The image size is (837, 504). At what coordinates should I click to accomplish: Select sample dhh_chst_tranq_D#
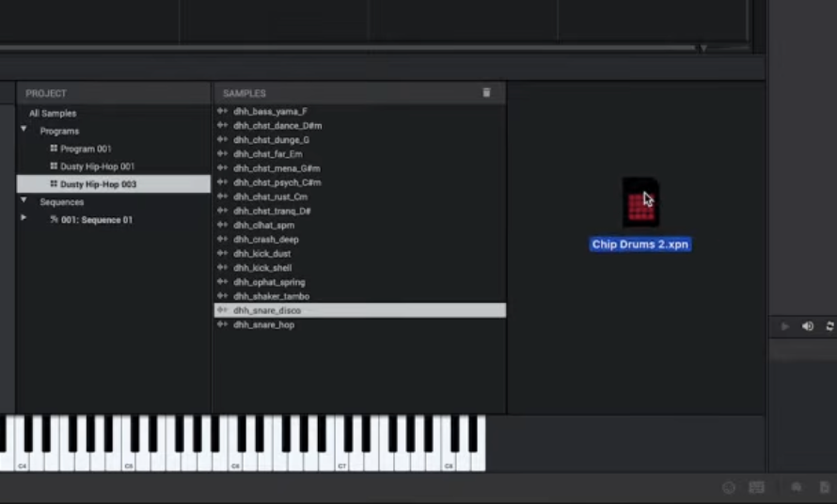click(272, 211)
